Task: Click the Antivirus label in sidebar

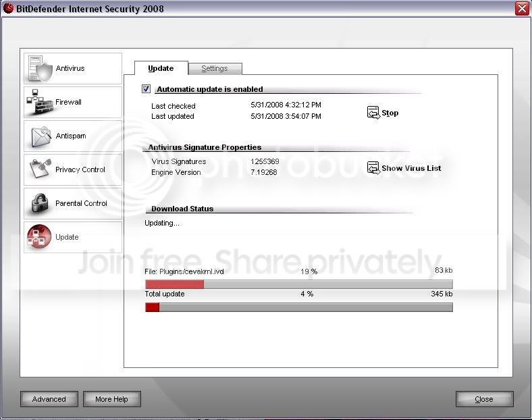Action: click(x=70, y=68)
